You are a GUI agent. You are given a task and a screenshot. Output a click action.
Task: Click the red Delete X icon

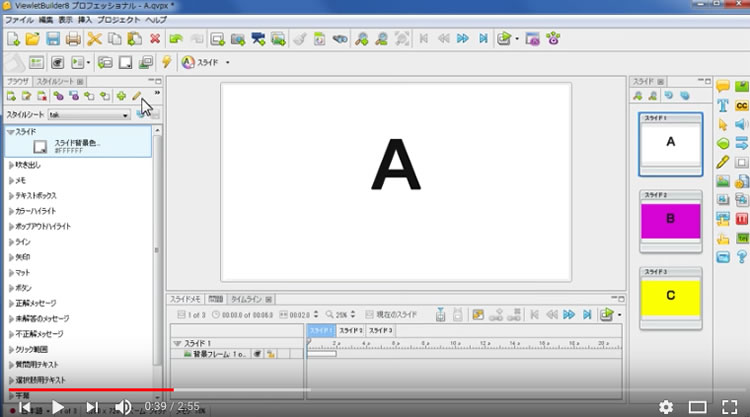point(155,39)
